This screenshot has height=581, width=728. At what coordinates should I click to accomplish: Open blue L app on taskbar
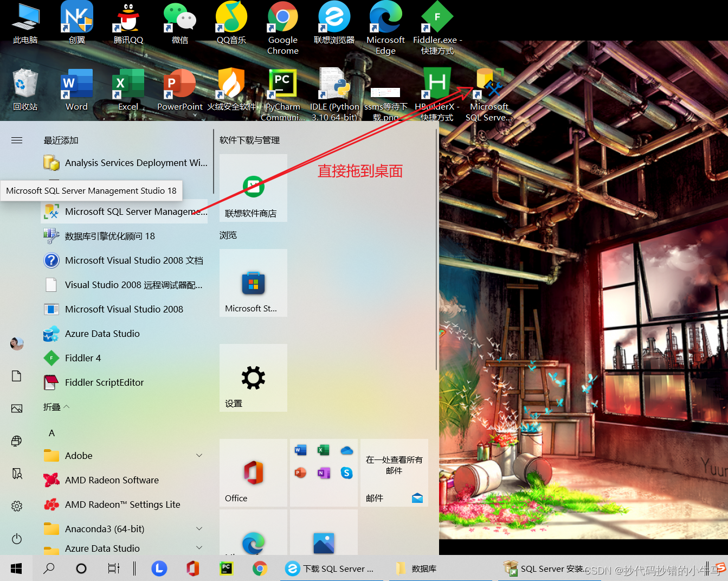[159, 569]
